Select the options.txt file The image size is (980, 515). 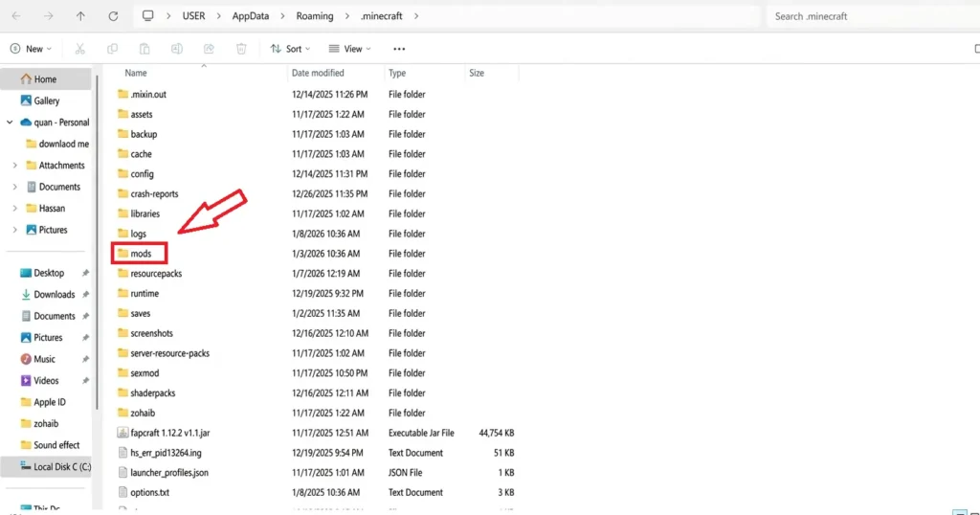(x=144, y=492)
